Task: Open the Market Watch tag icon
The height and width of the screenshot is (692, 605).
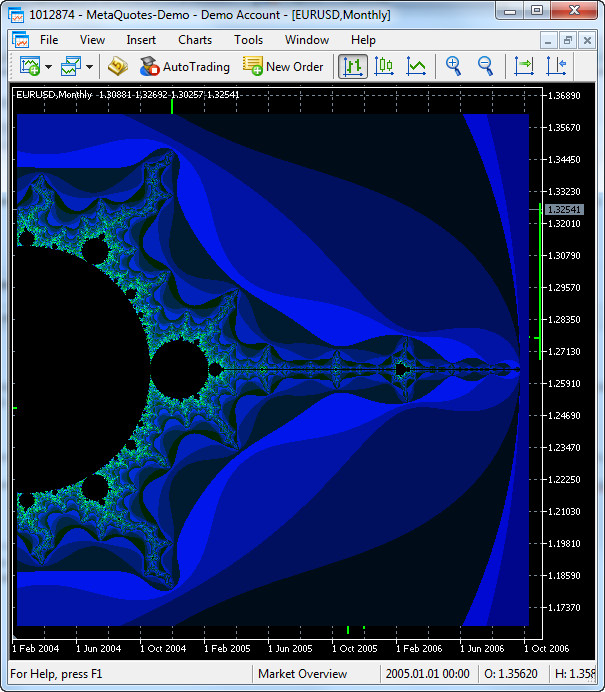Action: coord(118,67)
